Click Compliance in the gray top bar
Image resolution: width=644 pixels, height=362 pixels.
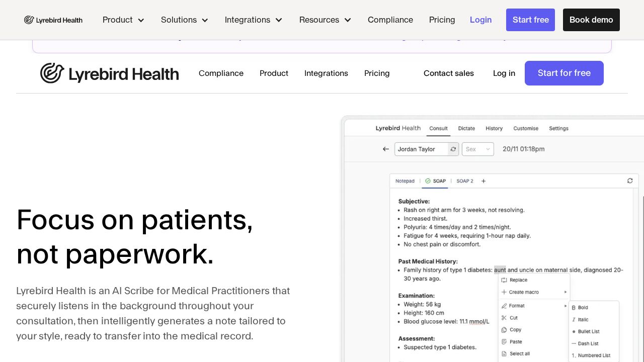click(390, 20)
